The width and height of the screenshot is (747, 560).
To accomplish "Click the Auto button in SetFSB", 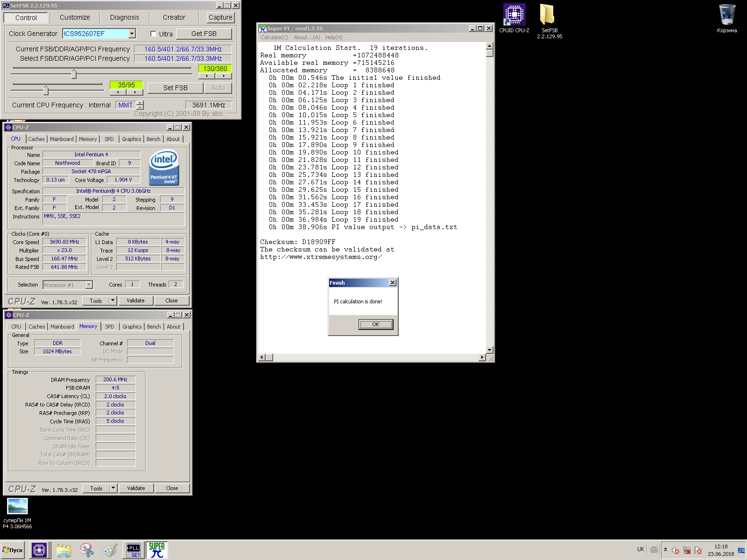I will coord(218,88).
